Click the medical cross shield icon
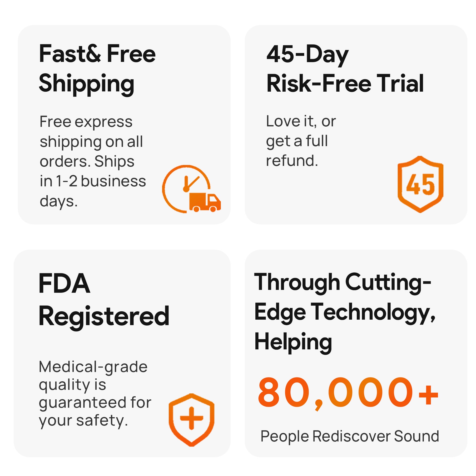476x476 pixels. click(x=191, y=420)
